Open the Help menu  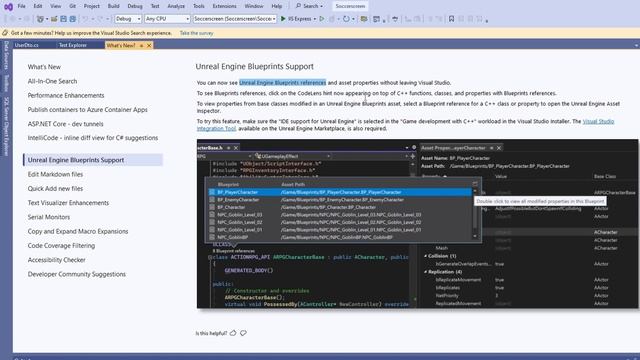[276, 6]
